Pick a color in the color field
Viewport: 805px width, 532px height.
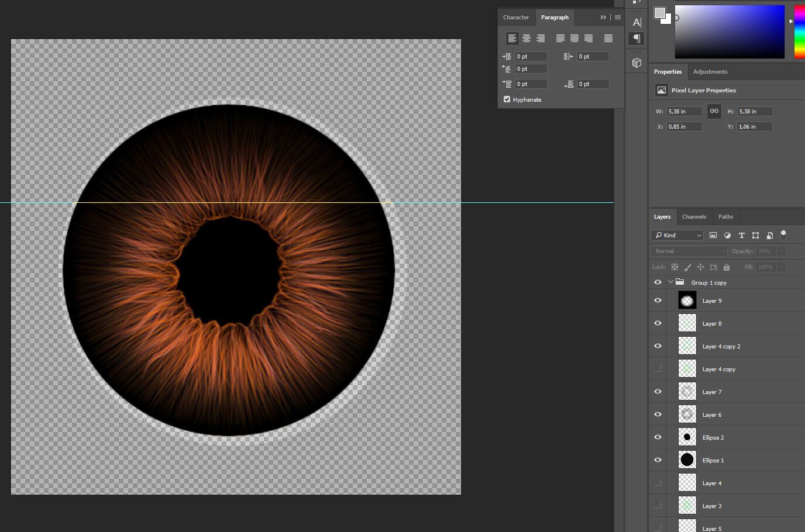coord(729,32)
